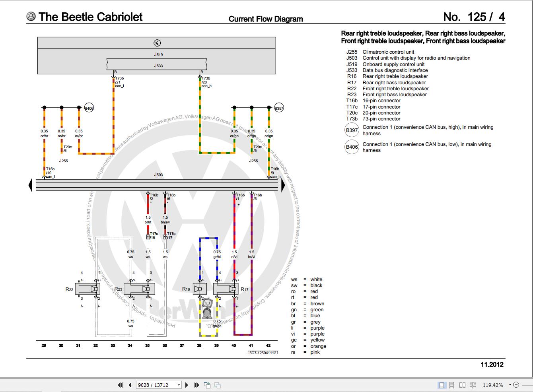533x392 pixels.
Task: Click track number 38 on the bottom scale
Action: pos(199,345)
